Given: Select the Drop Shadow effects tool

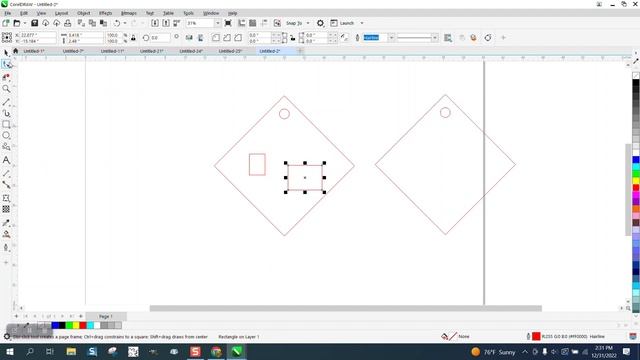Looking at the screenshot, I should coord(6,198).
